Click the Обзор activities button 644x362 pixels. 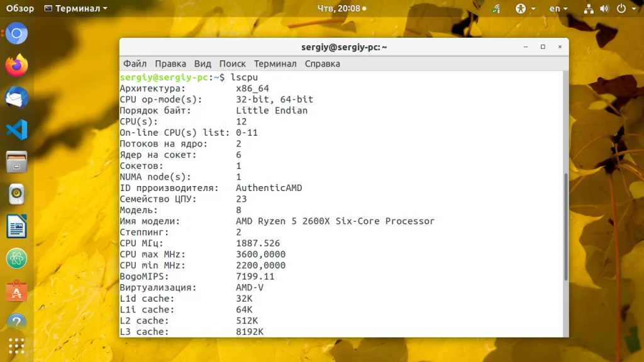(x=20, y=9)
